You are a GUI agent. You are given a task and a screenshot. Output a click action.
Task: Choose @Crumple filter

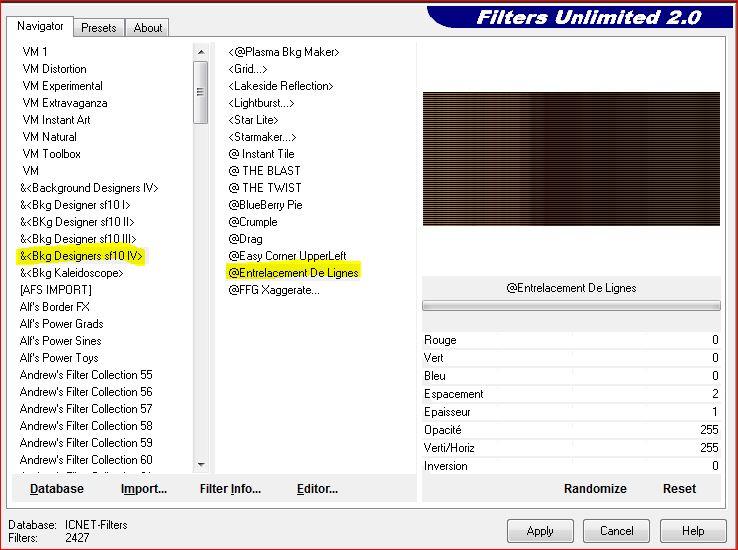click(253, 222)
